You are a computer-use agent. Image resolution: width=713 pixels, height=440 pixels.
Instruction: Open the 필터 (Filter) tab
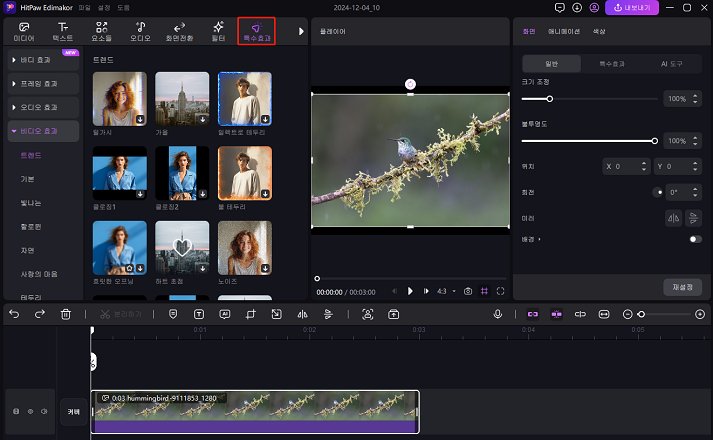(x=218, y=31)
